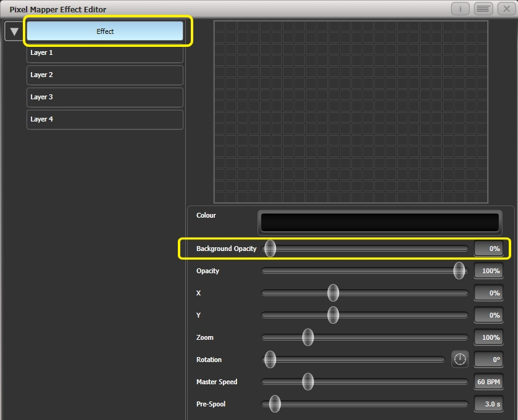Screen dimensions: 518x420
Task: Click the Rotation 0° value box
Action: (488, 360)
